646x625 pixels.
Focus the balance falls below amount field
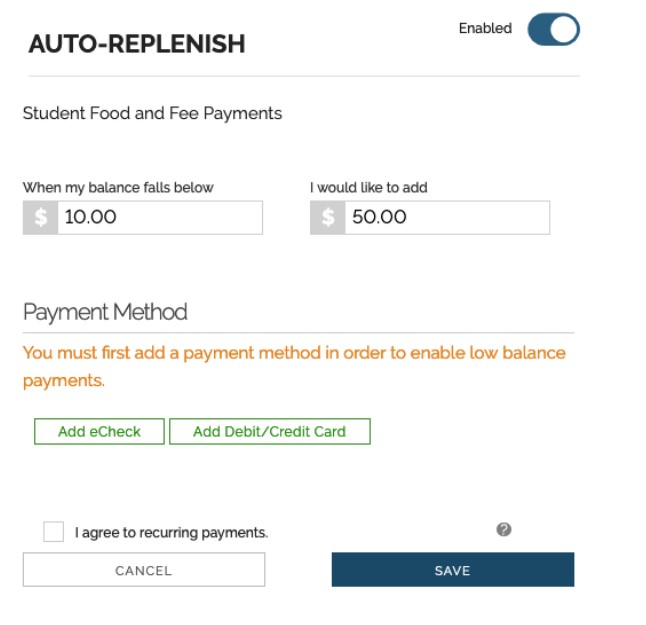coord(159,217)
